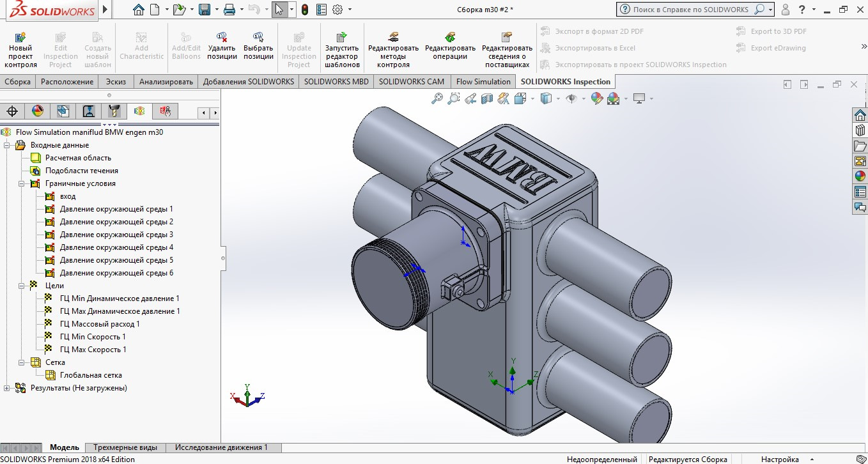Switch to Flow Simulation tab

point(483,81)
